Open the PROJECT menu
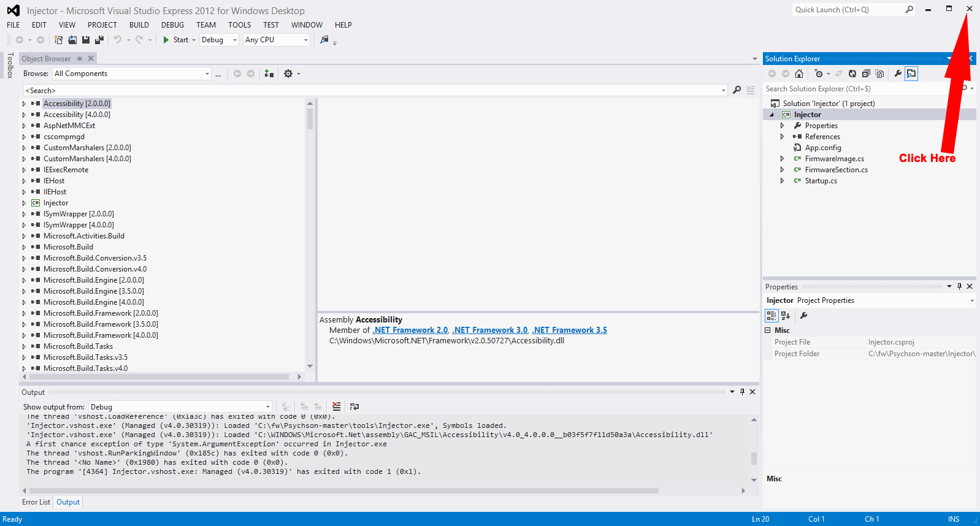 pyautogui.click(x=102, y=25)
